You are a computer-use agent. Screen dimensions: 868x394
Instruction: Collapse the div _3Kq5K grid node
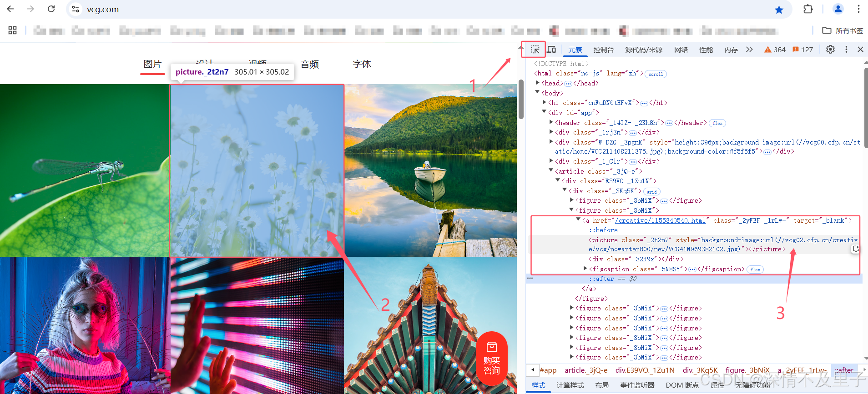(565, 190)
